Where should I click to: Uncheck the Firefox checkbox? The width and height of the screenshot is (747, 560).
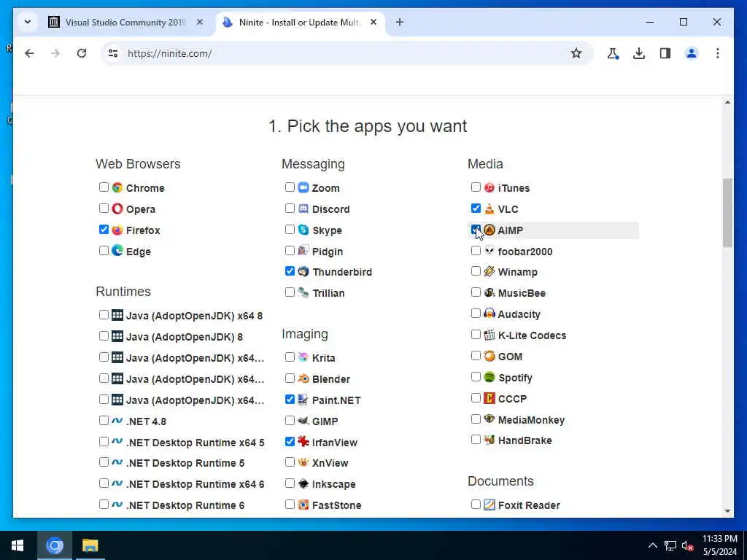pyautogui.click(x=104, y=230)
